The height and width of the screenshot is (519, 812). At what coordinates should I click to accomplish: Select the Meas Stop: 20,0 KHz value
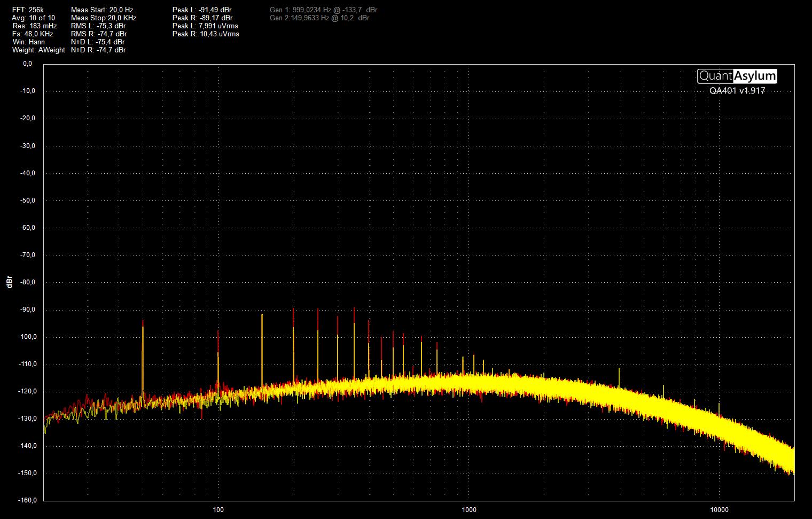(x=104, y=18)
